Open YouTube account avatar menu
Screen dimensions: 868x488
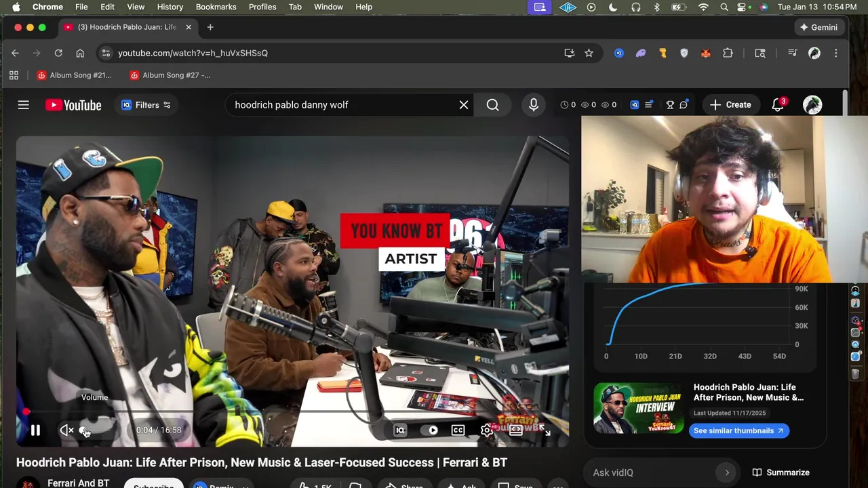pos(812,105)
